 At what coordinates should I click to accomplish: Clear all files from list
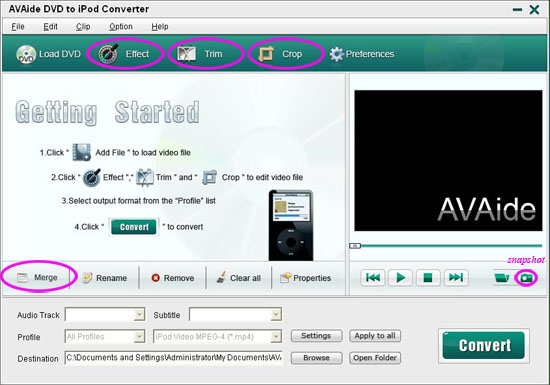point(239,278)
